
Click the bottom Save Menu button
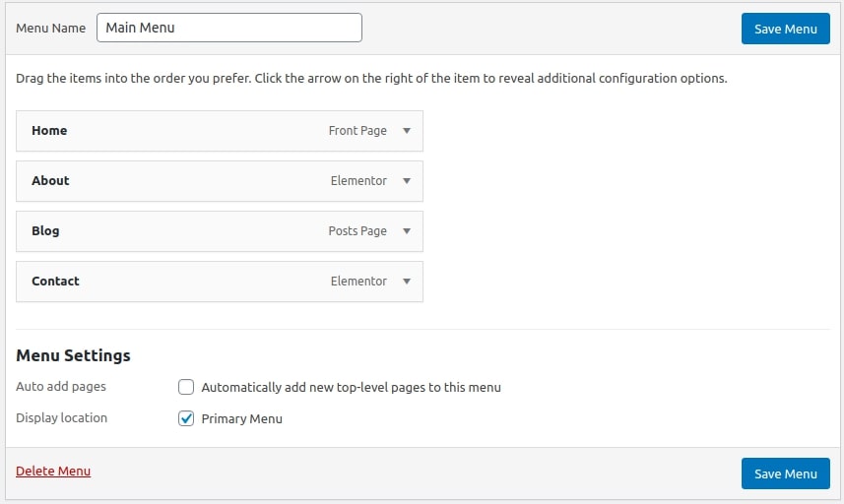[785, 473]
